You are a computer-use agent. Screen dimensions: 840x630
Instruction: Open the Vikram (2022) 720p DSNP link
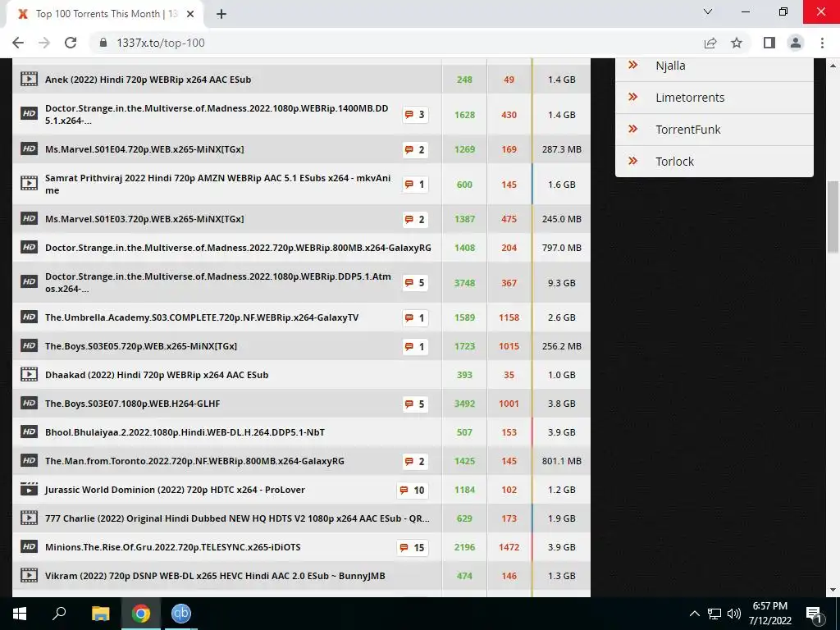click(215, 576)
